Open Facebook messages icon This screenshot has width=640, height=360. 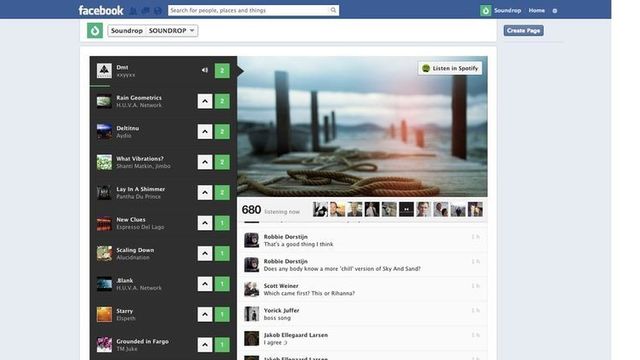pos(145,11)
